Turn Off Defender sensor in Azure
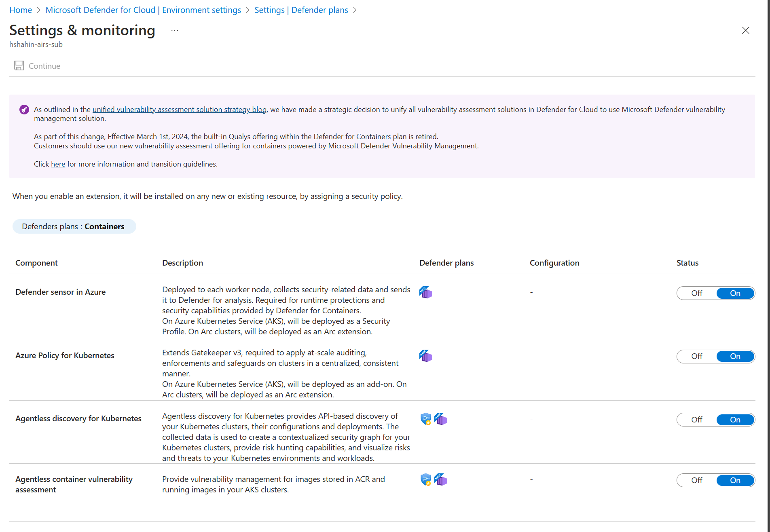The width and height of the screenshot is (770, 532). click(x=696, y=293)
